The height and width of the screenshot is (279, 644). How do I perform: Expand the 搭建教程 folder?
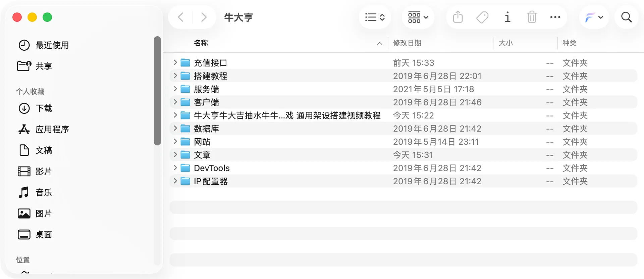pyautogui.click(x=175, y=76)
